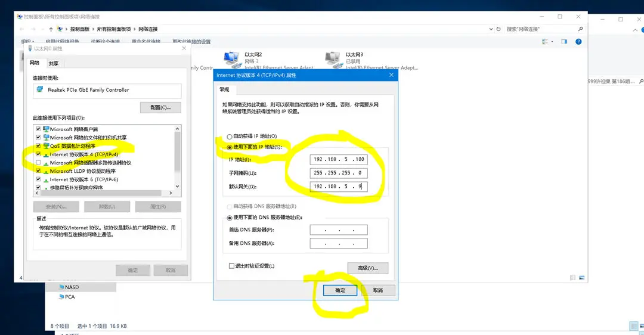644x335 pixels.
Task: Toggle Internet 协议版本 6 (TCP/IPv6) checkbox
Action: pyautogui.click(x=38, y=179)
